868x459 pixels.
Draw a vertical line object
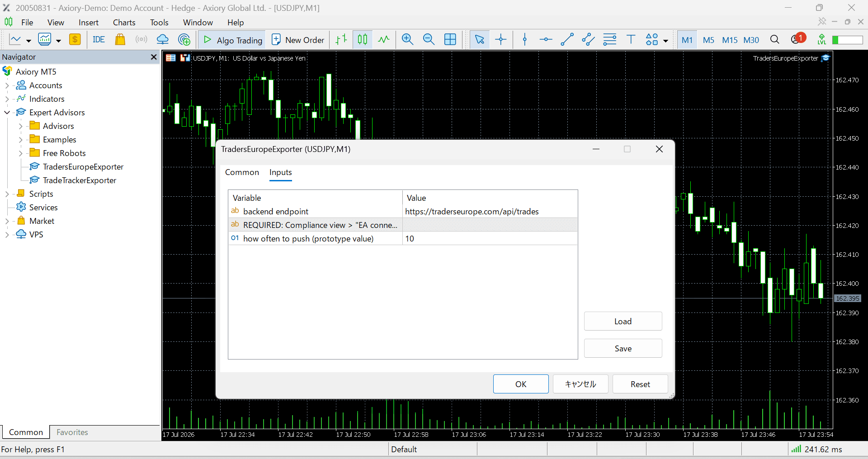tap(525, 40)
